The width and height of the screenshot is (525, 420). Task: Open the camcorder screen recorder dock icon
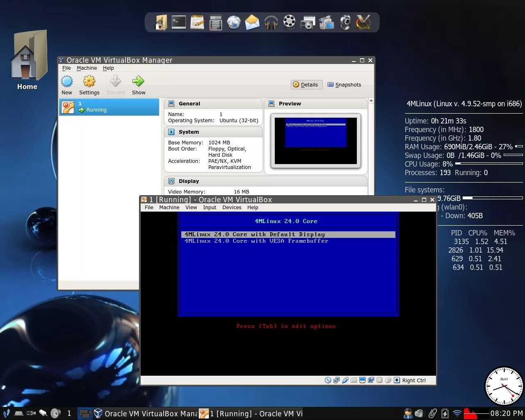tap(326, 23)
